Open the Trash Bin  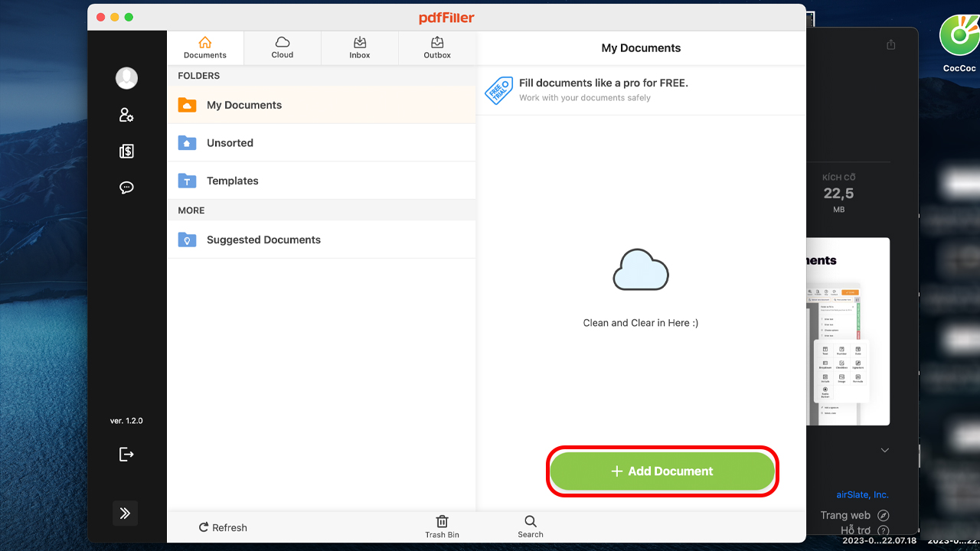coord(442,527)
